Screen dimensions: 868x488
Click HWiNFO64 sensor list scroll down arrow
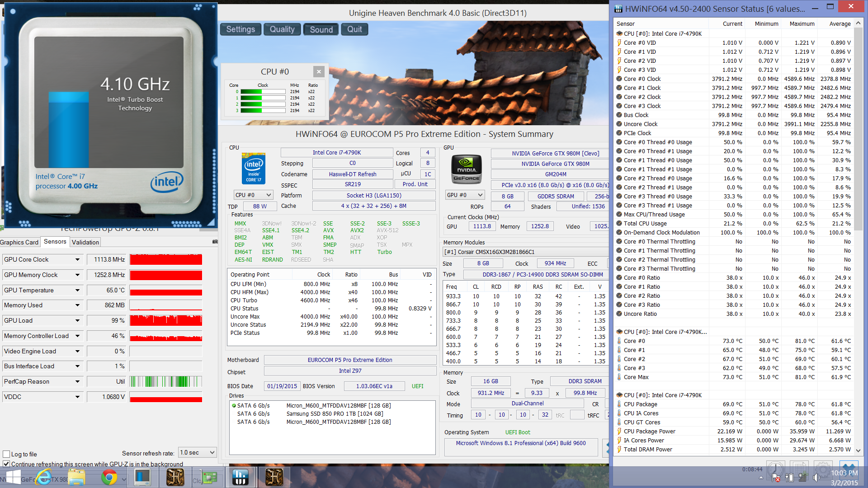click(858, 450)
